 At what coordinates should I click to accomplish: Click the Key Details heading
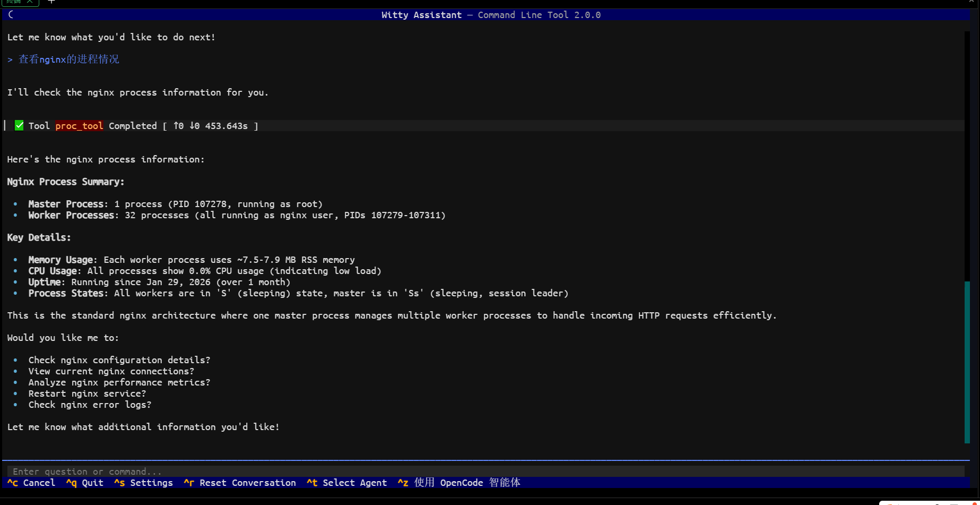(x=39, y=237)
